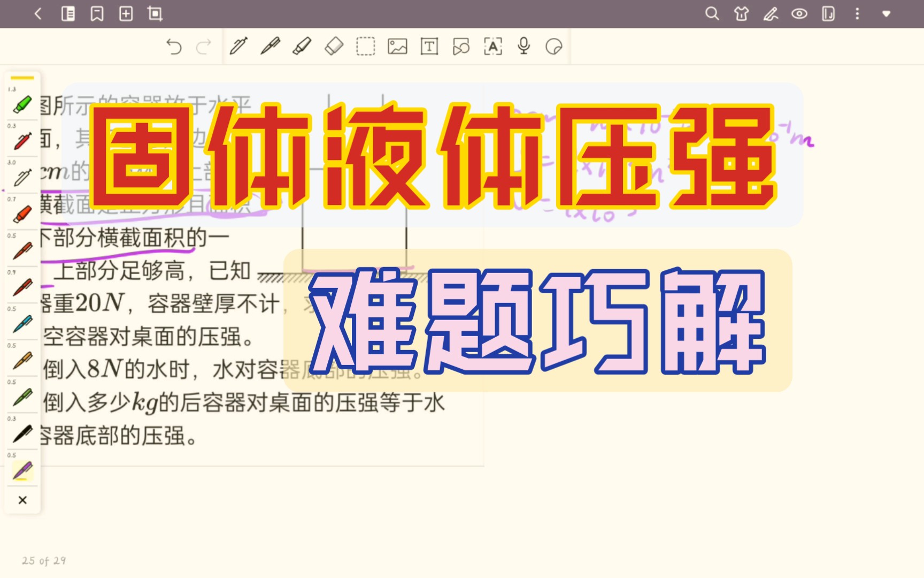Select the fountain pen tool
The height and width of the screenshot is (578, 924).
tap(238, 47)
